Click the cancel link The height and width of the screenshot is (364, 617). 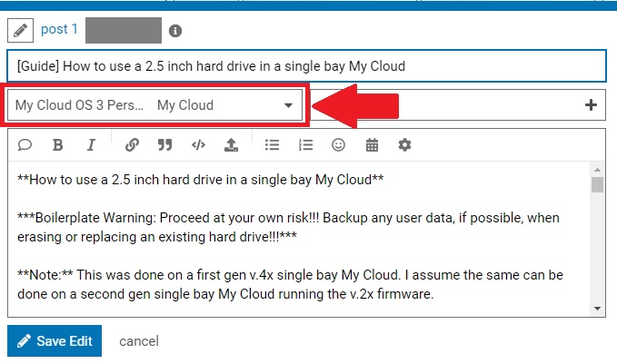(139, 341)
